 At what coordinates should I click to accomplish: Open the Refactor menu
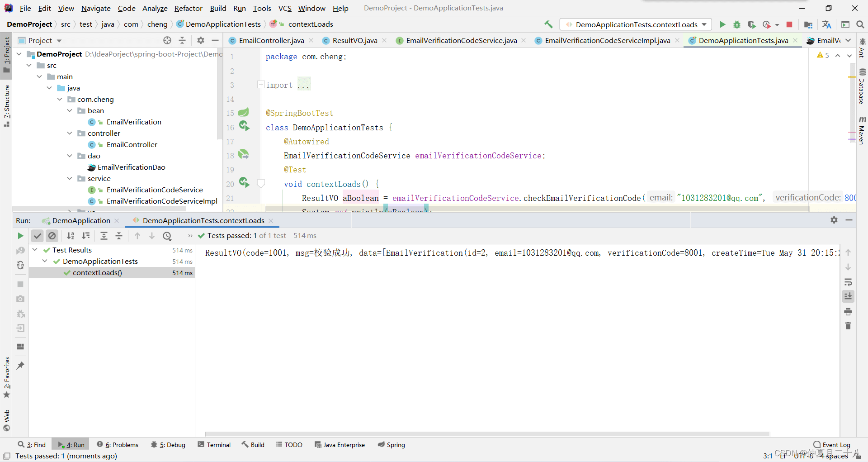click(188, 8)
